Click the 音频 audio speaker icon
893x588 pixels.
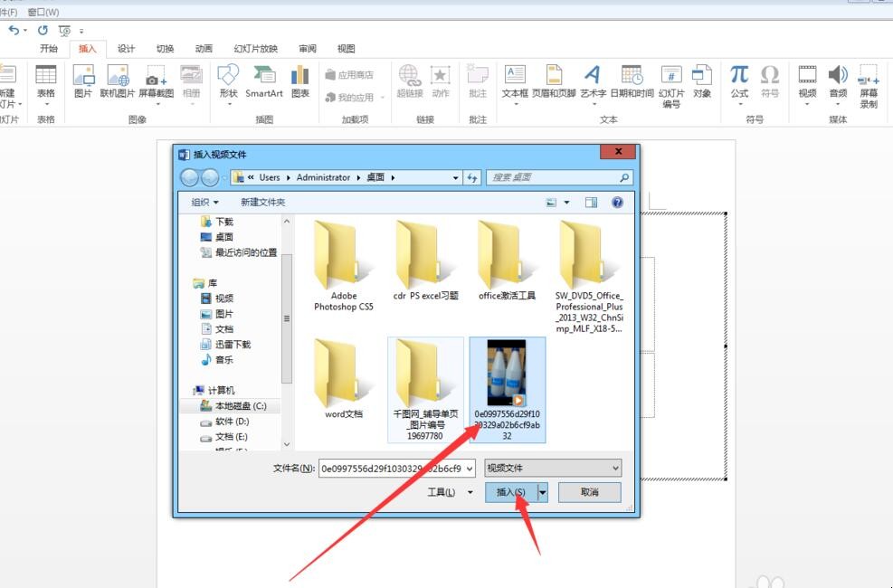click(x=838, y=76)
